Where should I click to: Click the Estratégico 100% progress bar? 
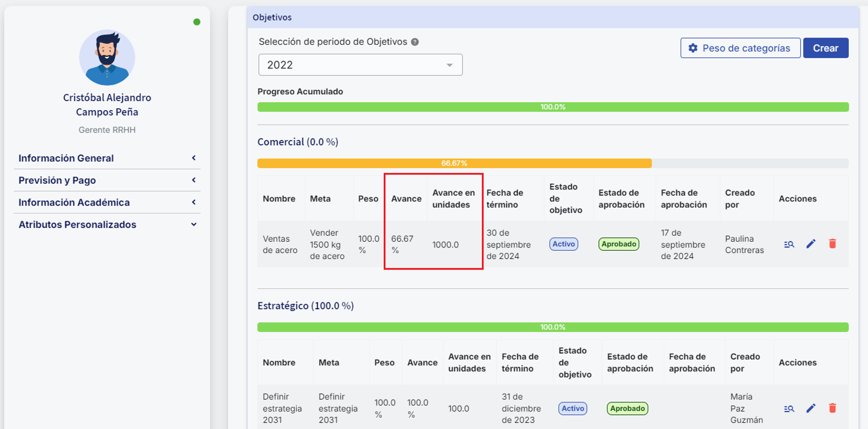(553, 327)
